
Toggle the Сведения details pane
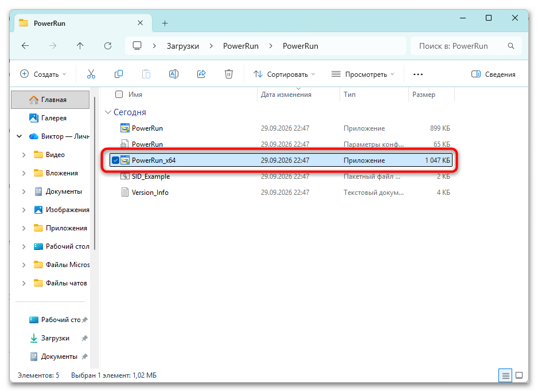[x=493, y=75]
